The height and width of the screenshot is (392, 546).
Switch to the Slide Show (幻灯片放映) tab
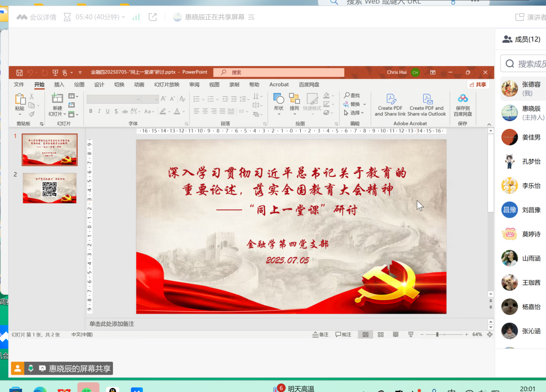click(x=167, y=85)
